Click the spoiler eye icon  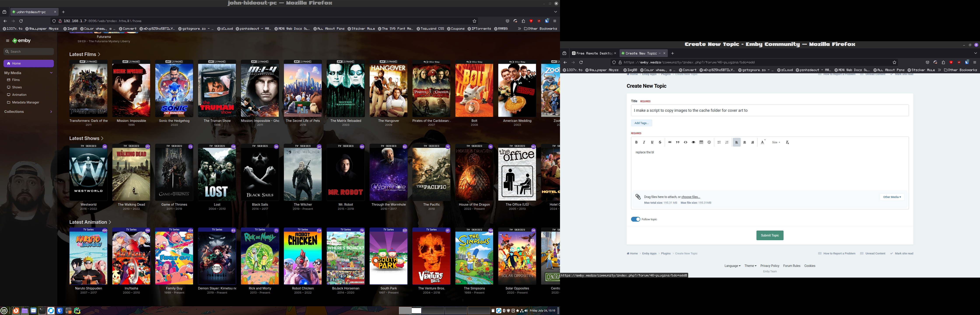(693, 142)
